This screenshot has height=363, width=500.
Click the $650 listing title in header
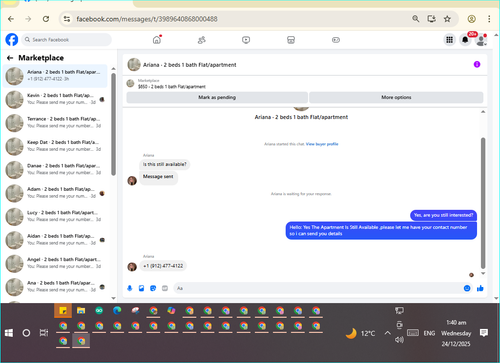coord(172,87)
